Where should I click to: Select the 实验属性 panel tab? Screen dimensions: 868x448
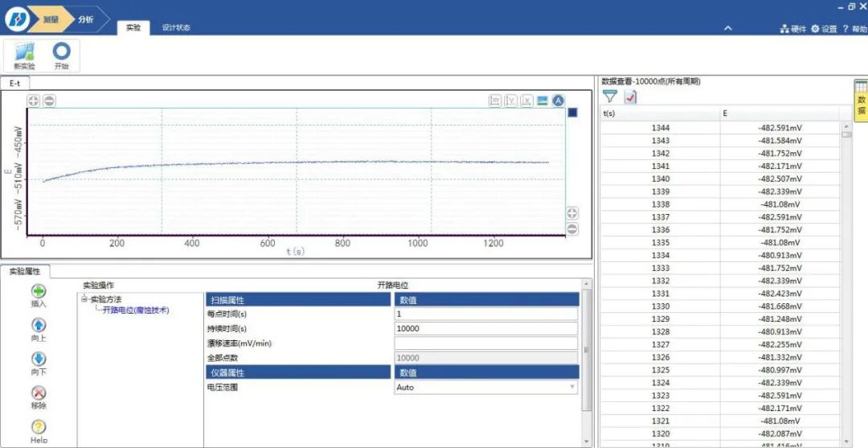[26, 271]
